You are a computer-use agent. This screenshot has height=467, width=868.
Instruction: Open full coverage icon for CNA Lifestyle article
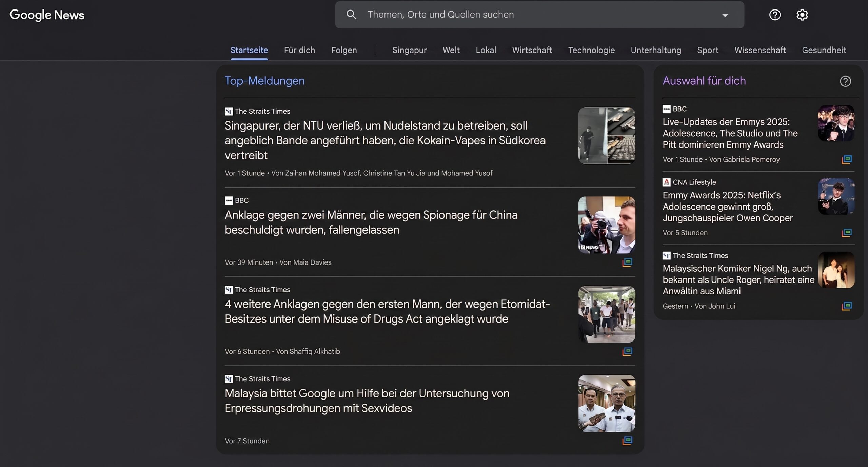(x=847, y=233)
